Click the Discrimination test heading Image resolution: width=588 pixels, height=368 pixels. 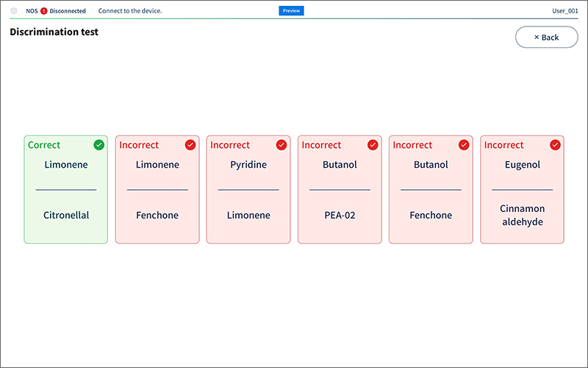(x=54, y=32)
